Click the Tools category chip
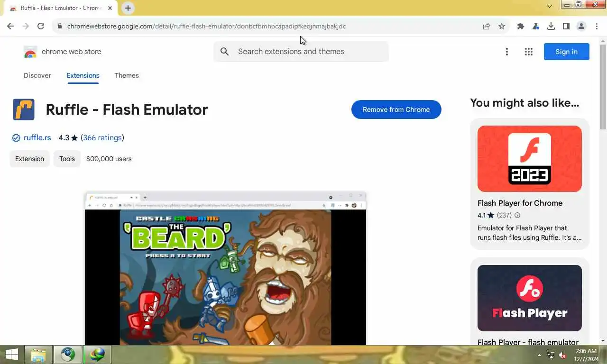 pyautogui.click(x=67, y=159)
